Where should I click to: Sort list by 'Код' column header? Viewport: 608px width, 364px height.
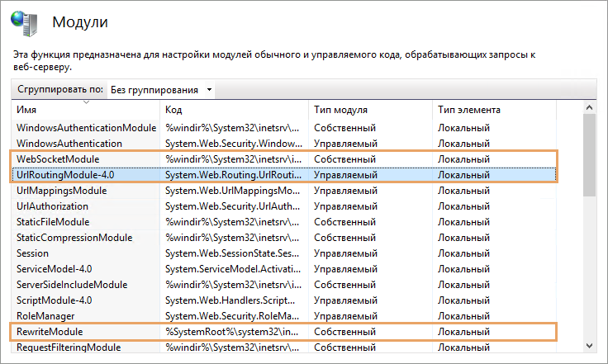234,110
